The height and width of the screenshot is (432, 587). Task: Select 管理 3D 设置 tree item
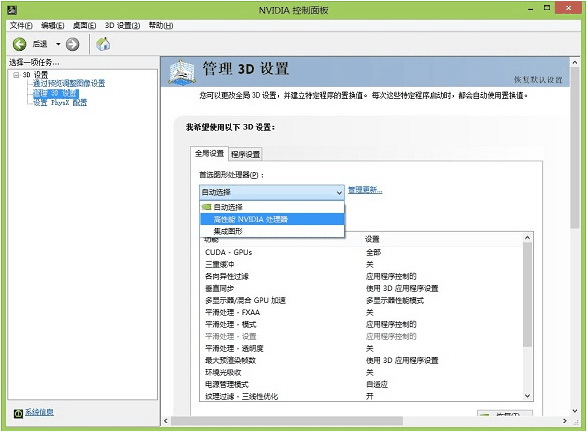56,93
